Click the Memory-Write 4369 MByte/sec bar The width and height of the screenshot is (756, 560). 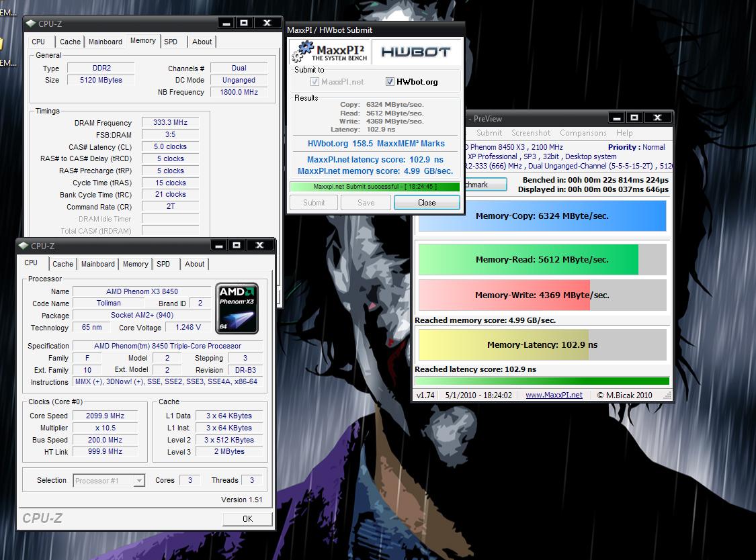(542, 295)
